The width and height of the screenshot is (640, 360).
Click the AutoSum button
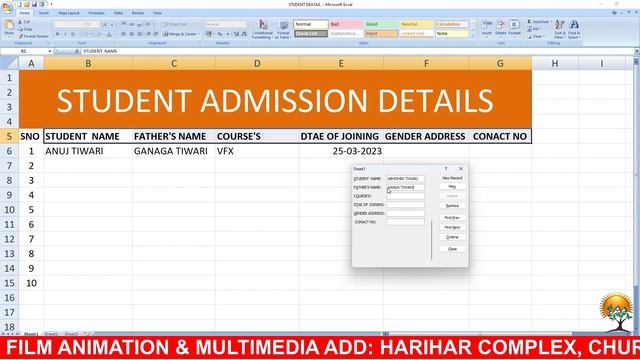coord(539,22)
